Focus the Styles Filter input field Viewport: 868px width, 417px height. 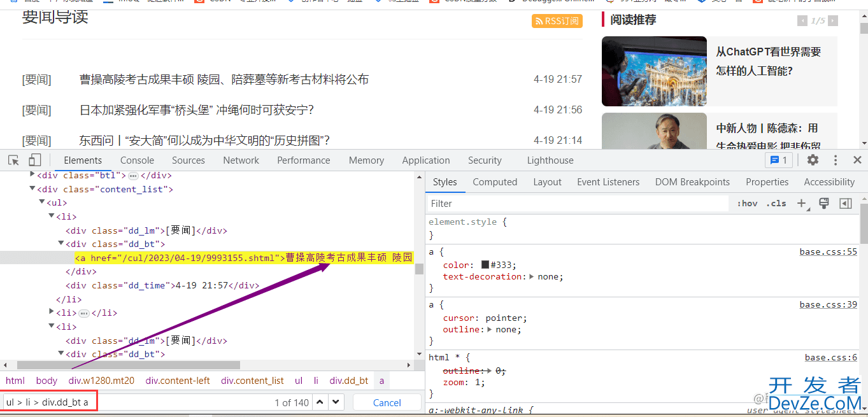(578, 204)
